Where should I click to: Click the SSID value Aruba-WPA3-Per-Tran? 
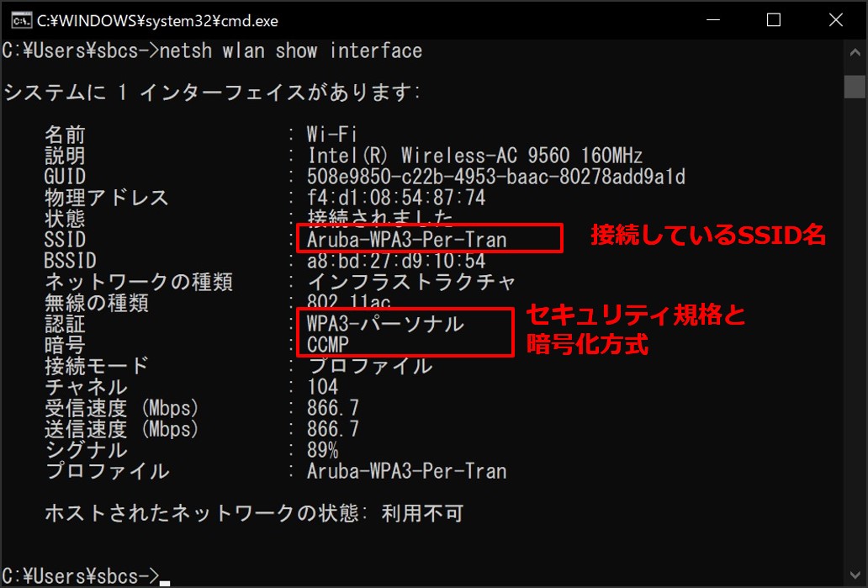pyautogui.click(x=407, y=240)
